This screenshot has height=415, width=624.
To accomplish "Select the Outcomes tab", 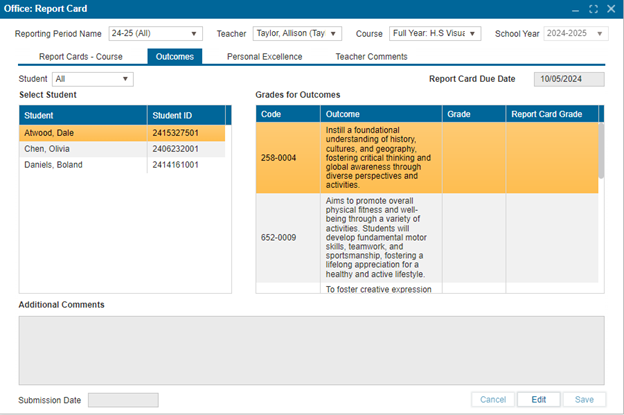I will tap(174, 57).
